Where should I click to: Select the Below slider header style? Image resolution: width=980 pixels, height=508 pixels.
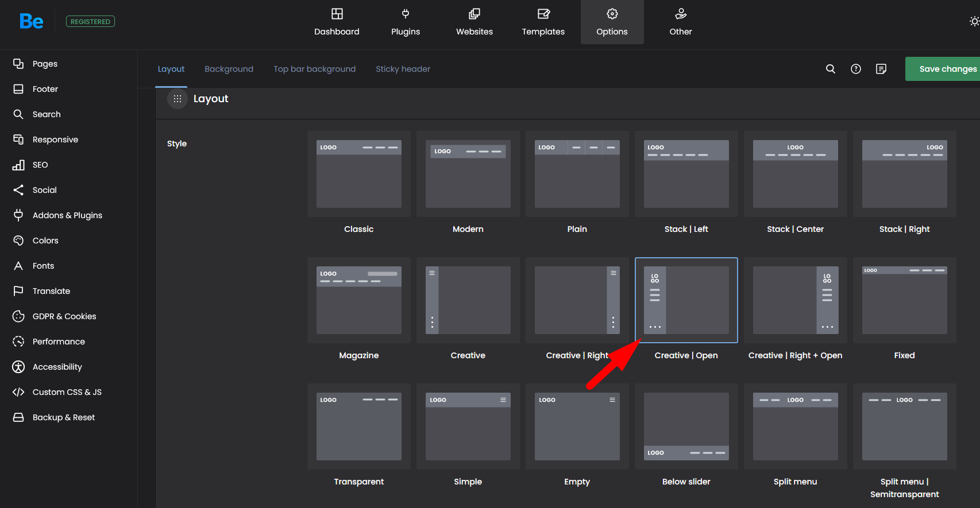click(x=686, y=426)
